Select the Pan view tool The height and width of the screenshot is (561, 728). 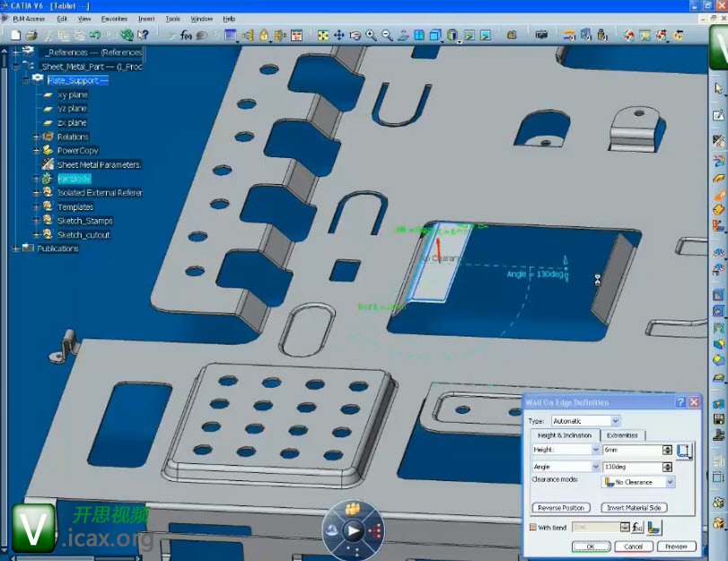pyautogui.click(x=339, y=36)
